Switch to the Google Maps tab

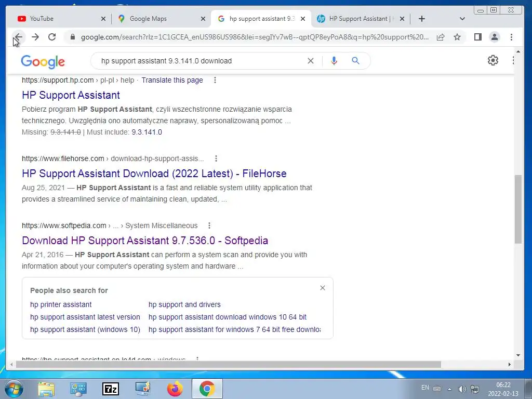148,19
